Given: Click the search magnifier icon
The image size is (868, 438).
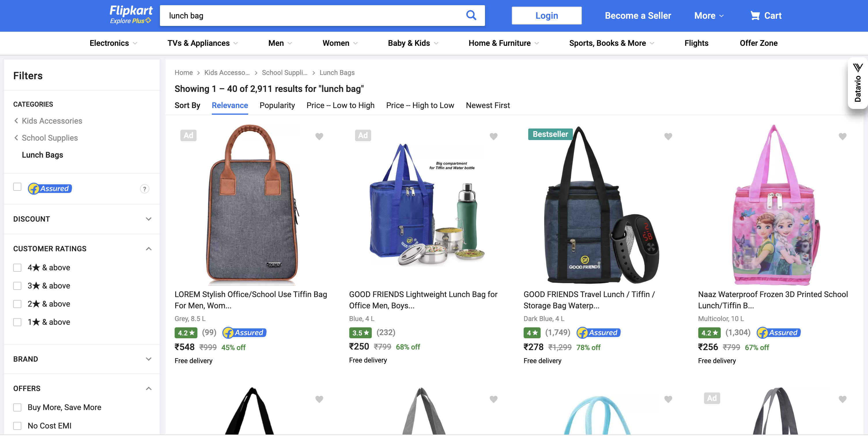Looking at the screenshot, I should (471, 16).
